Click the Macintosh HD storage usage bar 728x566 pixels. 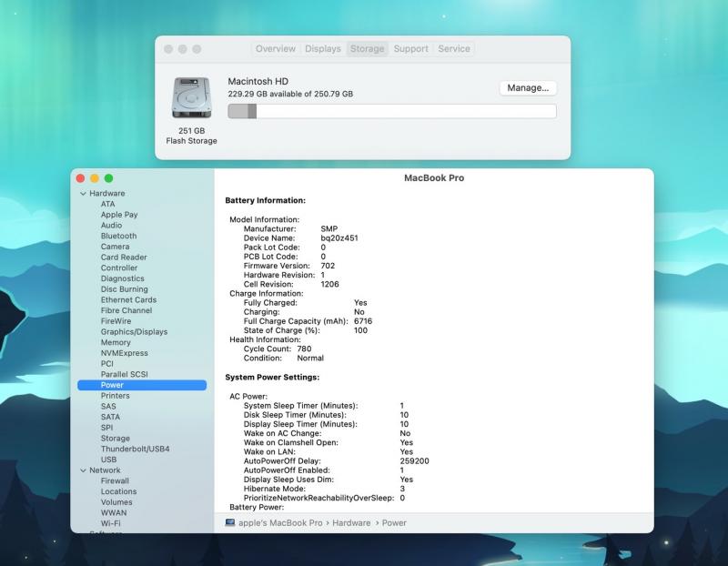(392, 111)
